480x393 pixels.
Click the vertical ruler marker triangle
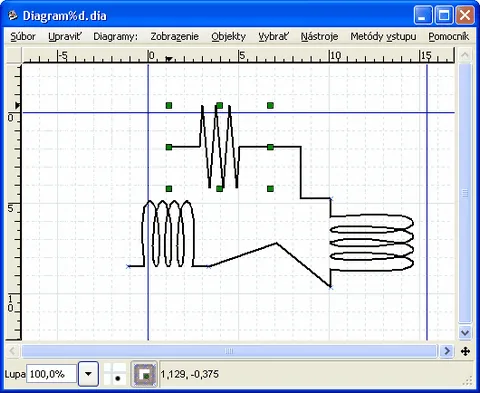click(17, 106)
